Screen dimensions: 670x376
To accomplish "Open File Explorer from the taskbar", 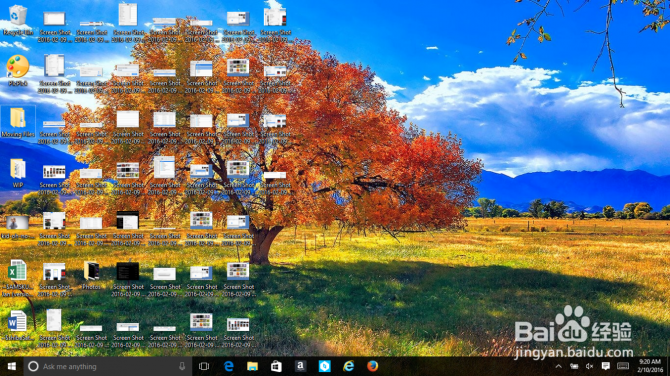I will pyautogui.click(x=253, y=366).
